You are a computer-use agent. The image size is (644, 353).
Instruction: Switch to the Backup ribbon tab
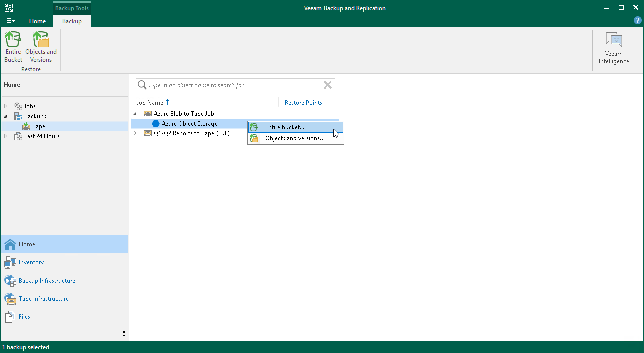[x=71, y=21]
